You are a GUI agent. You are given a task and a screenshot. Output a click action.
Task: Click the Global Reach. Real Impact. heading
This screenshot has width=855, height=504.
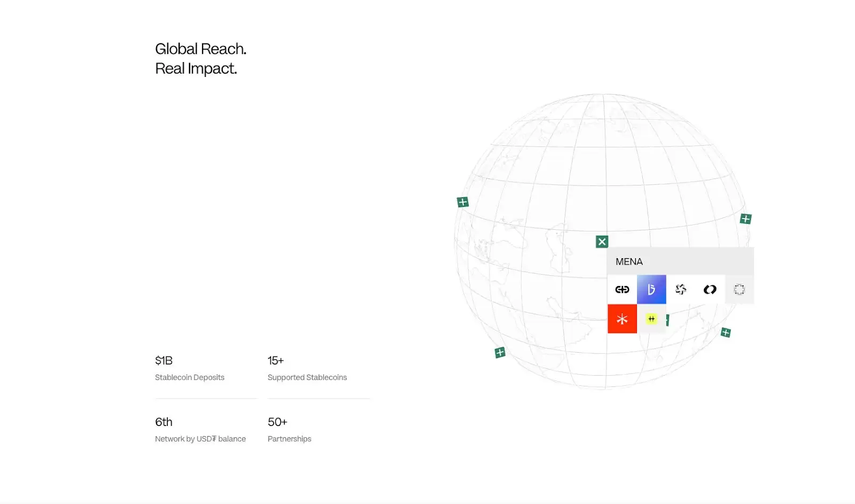(200, 59)
